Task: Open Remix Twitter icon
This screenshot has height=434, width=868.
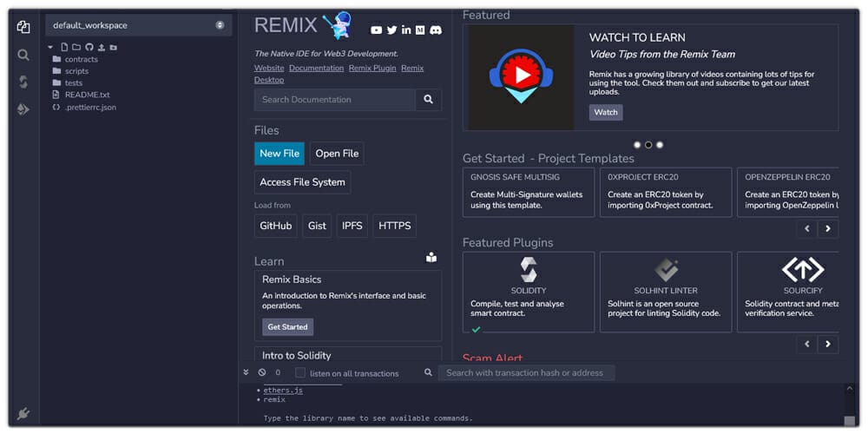Action: click(x=392, y=30)
